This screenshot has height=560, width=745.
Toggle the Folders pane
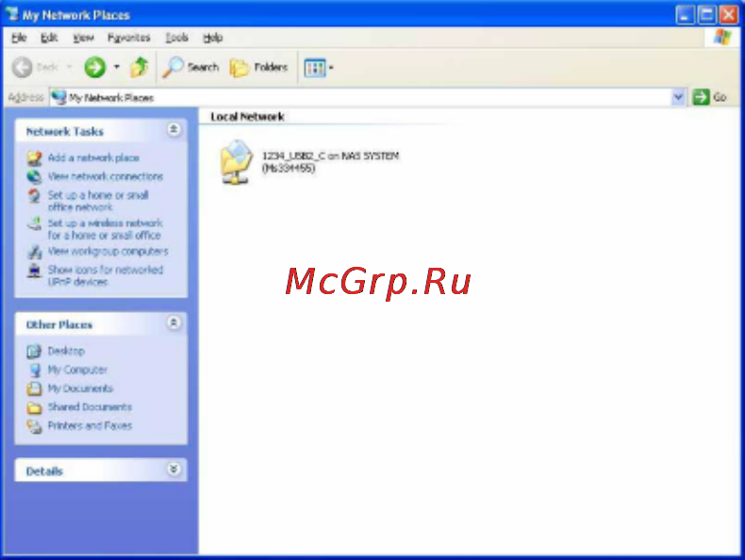click(259, 67)
